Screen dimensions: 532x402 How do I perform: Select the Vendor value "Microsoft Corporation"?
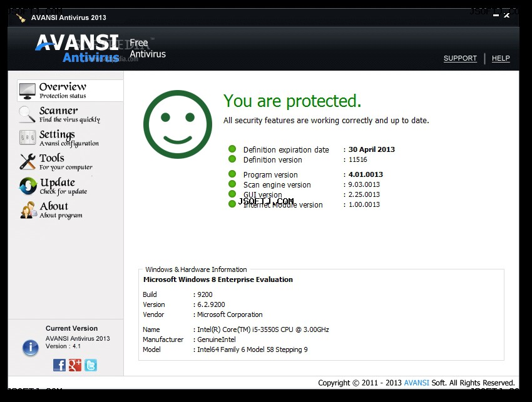click(230, 314)
